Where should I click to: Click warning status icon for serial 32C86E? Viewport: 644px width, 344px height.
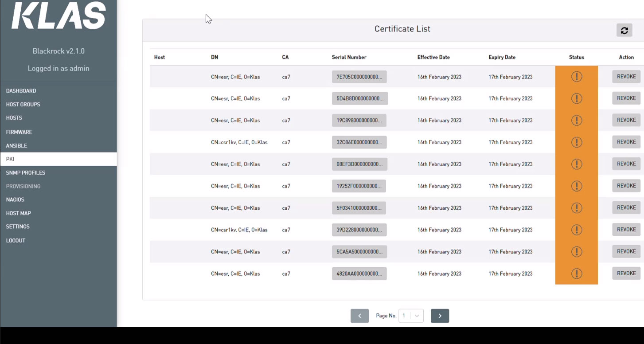pyautogui.click(x=576, y=142)
